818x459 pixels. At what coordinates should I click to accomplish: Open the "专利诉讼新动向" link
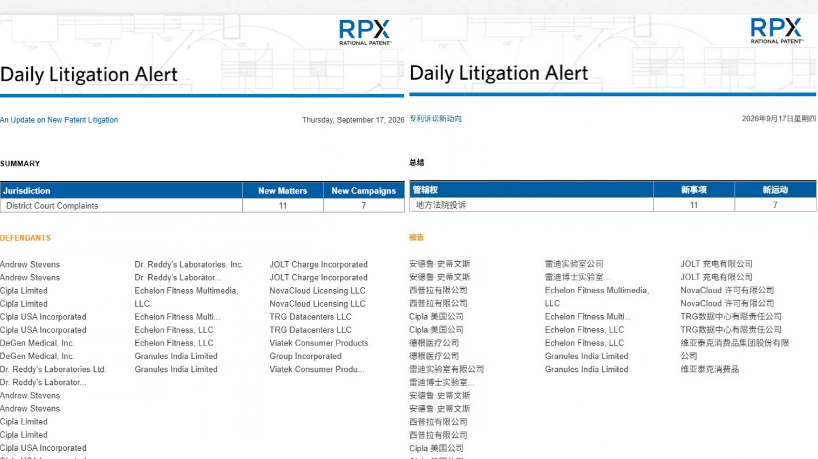coord(436,118)
